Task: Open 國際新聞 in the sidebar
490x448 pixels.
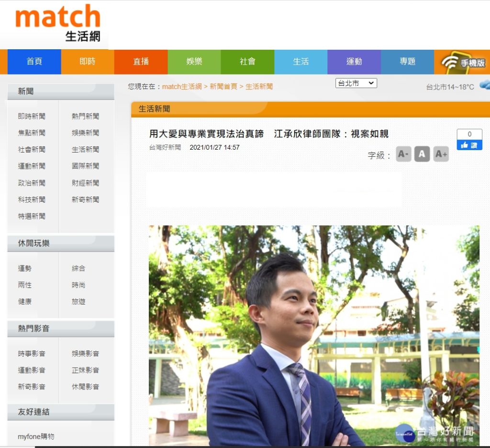Action: (x=86, y=166)
